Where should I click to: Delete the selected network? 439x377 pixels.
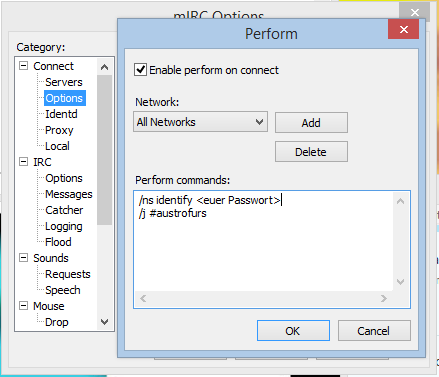(311, 152)
